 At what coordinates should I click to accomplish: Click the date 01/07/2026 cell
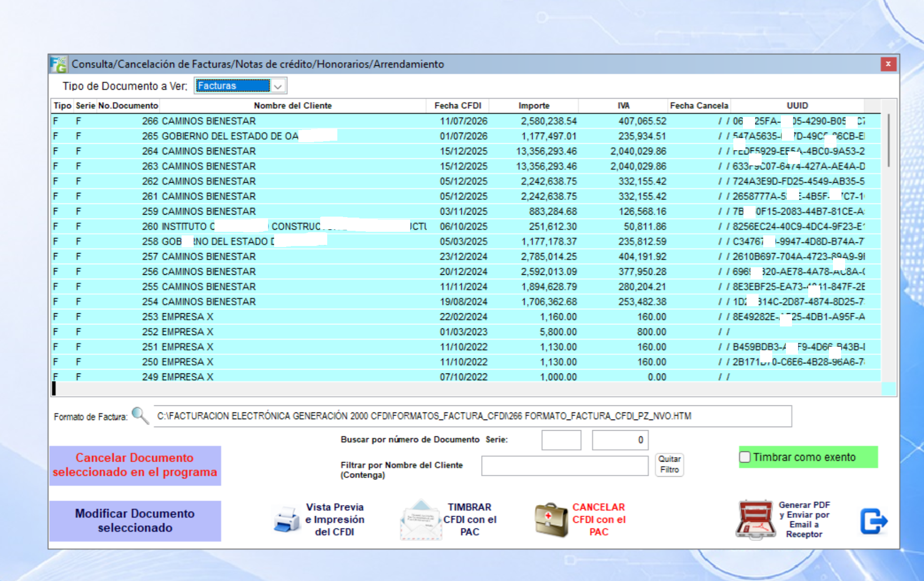[x=463, y=136]
